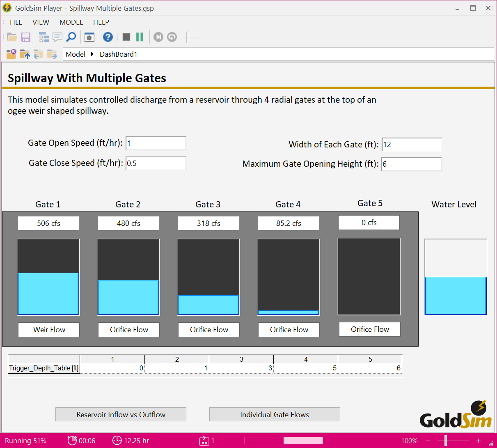Screen dimensions: 497x448
Task: Open simulation settings window icon
Action: (x=89, y=37)
